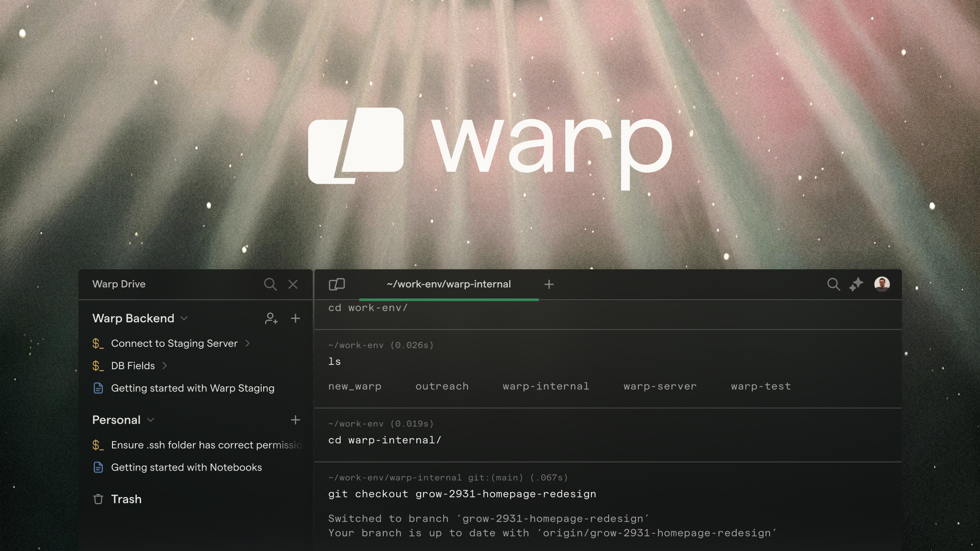The image size is (980, 551).
Task: Close the Warp Drive panel
Action: [293, 284]
